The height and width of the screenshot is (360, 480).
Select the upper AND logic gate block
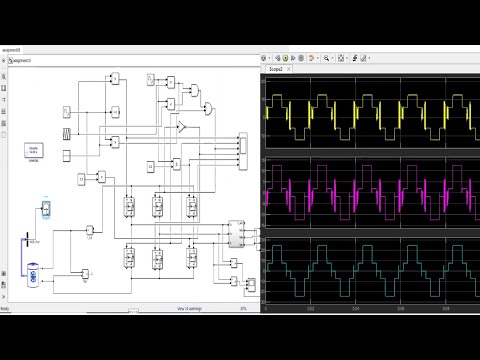(x=195, y=90)
